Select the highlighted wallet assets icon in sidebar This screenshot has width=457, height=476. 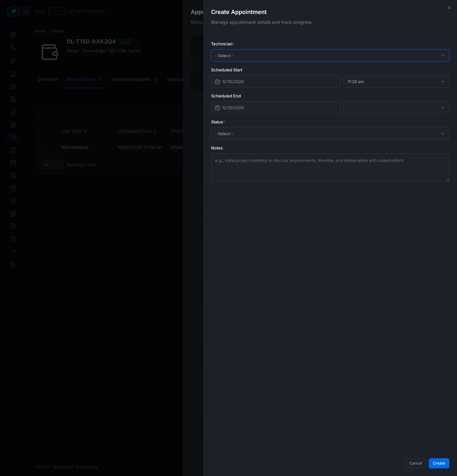(x=13, y=137)
